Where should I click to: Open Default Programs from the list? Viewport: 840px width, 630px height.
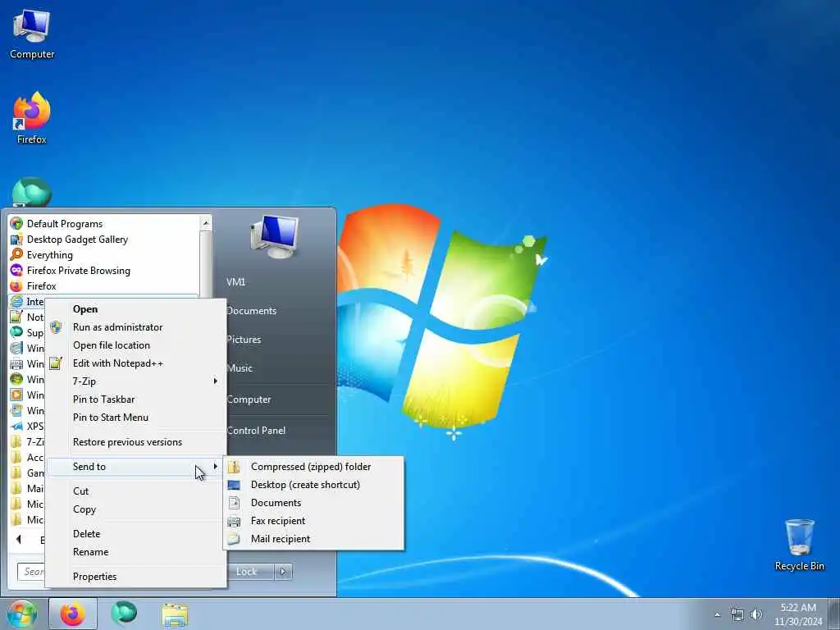coord(104,223)
